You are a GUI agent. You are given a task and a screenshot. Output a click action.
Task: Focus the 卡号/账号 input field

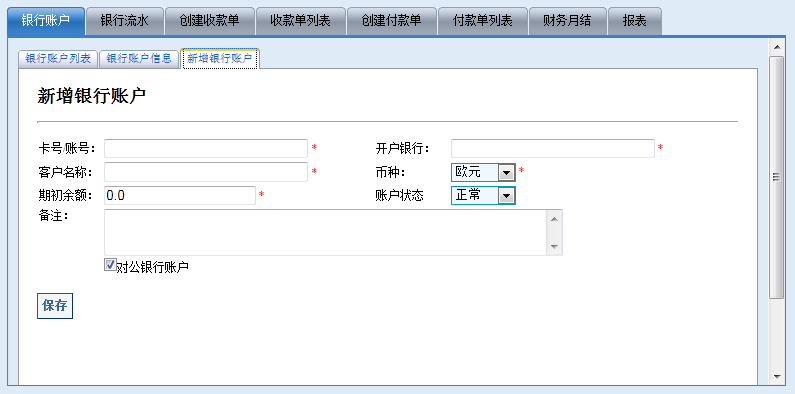pos(206,149)
